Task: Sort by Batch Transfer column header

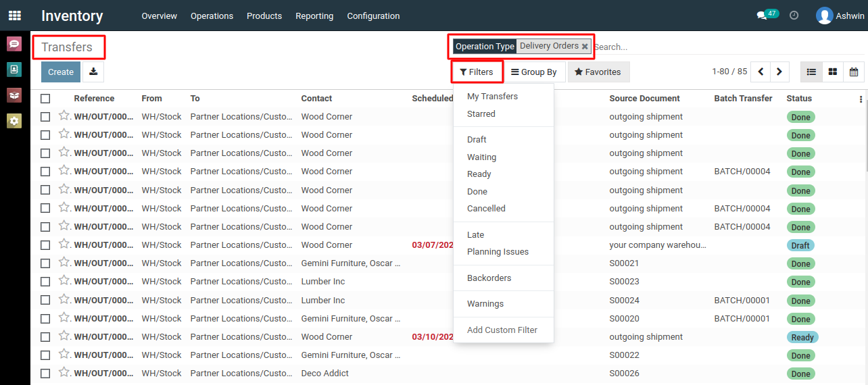Action: pos(743,99)
